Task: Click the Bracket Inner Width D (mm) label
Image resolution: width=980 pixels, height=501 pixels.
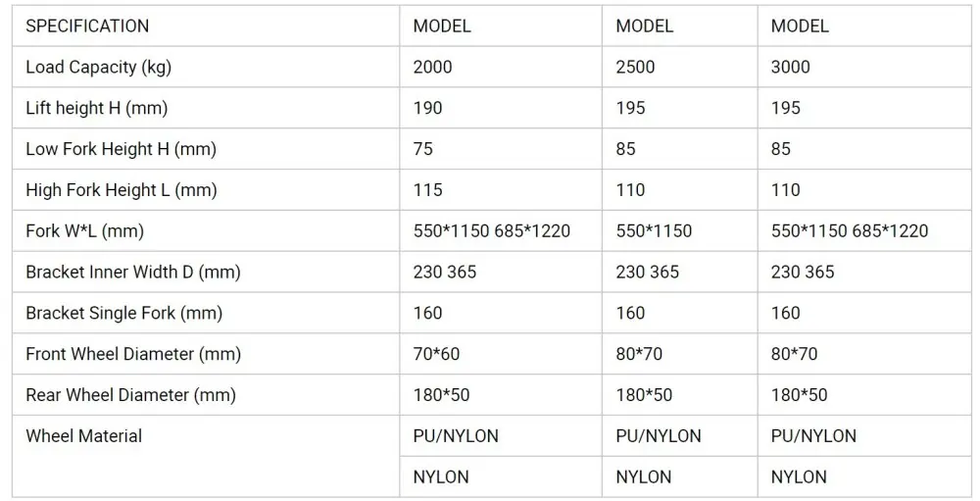Action: [x=133, y=273]
